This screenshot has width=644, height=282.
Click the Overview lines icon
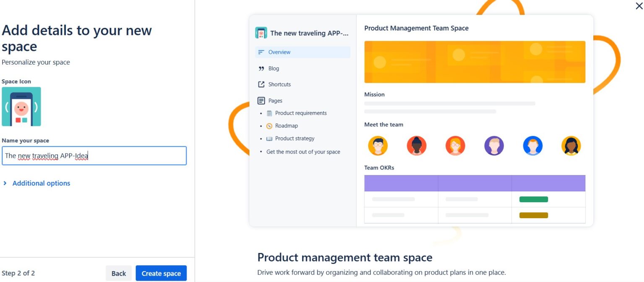coord(261,52)
